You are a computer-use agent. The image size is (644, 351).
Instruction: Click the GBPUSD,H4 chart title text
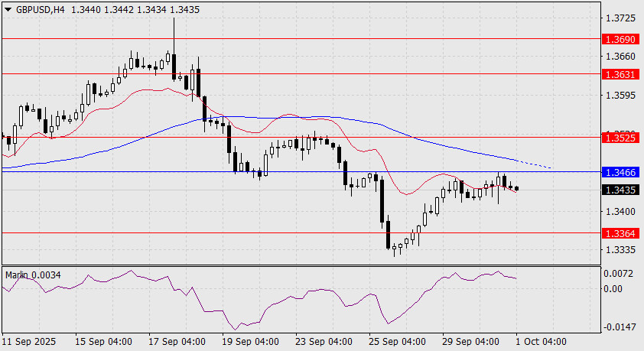tap(41, 9)
